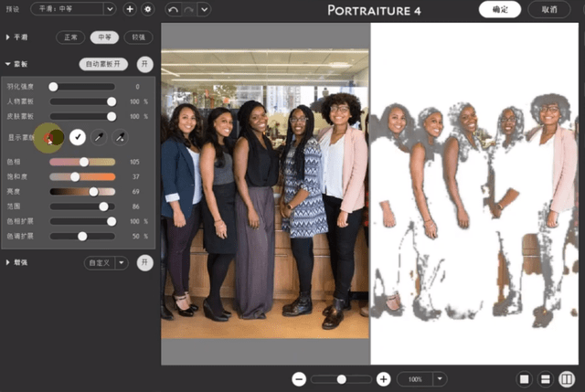This screenshot has height=392, width=585.
Task: Toggle 自动蒙板开 button
Action: pos(103,64)
